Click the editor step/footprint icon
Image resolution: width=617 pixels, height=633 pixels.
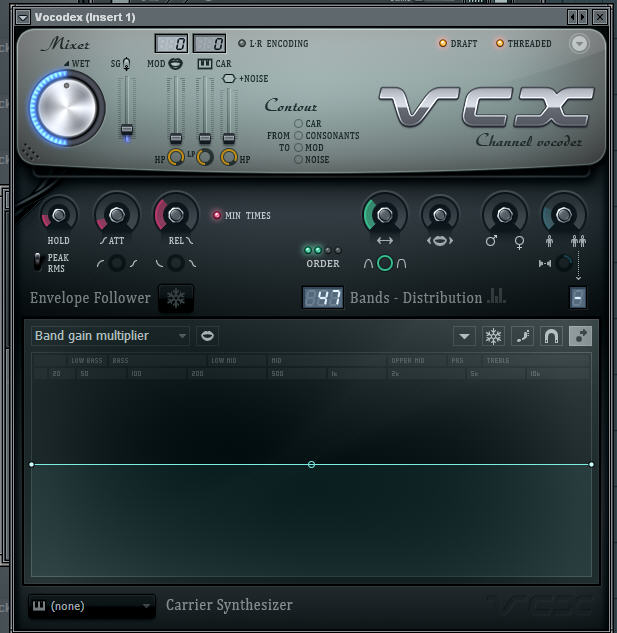point(523,336)
